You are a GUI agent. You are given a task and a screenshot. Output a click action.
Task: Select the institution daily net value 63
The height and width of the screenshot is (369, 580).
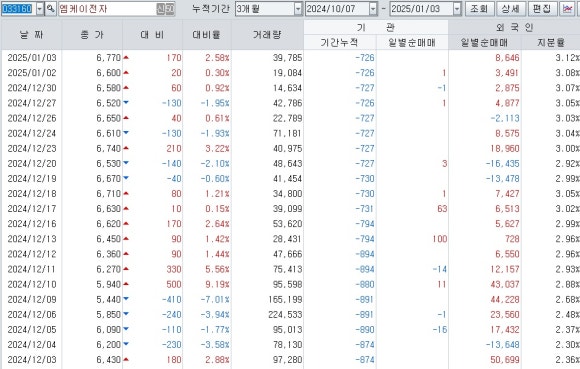(x=442, y=209)
